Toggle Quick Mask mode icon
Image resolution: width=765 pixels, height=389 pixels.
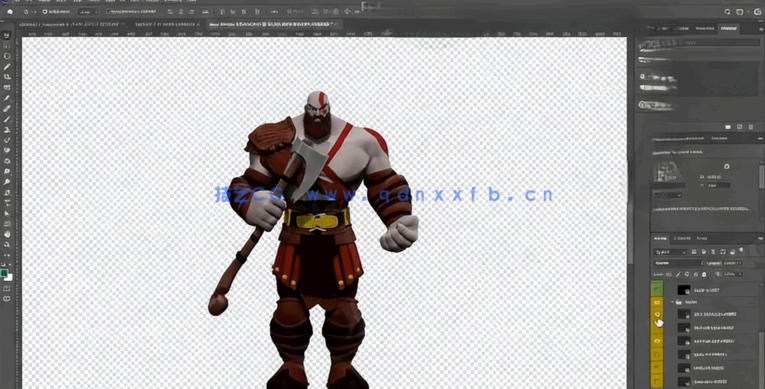7,288
